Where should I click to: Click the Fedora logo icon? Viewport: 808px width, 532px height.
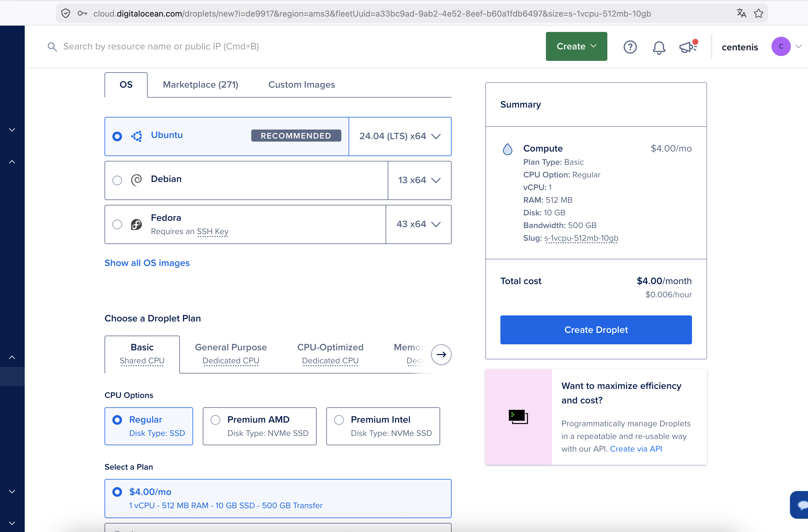(x=136, y=224)
